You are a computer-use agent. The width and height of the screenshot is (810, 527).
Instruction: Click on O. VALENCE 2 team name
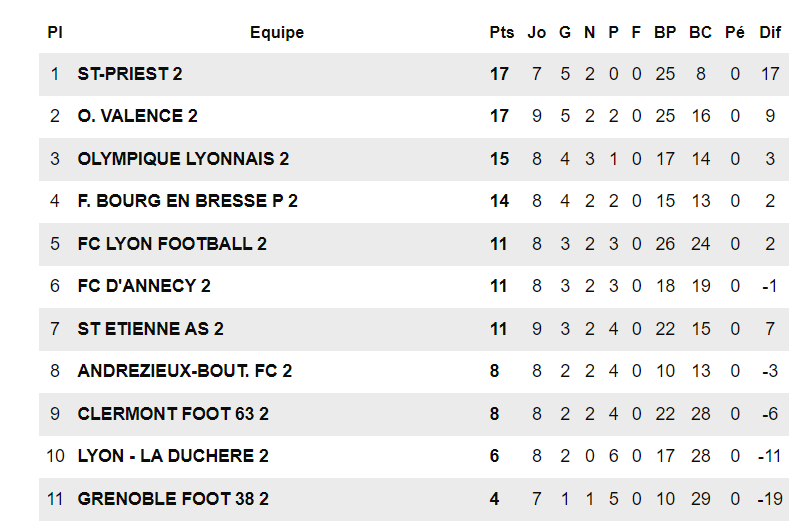click(x=137, y=116)
